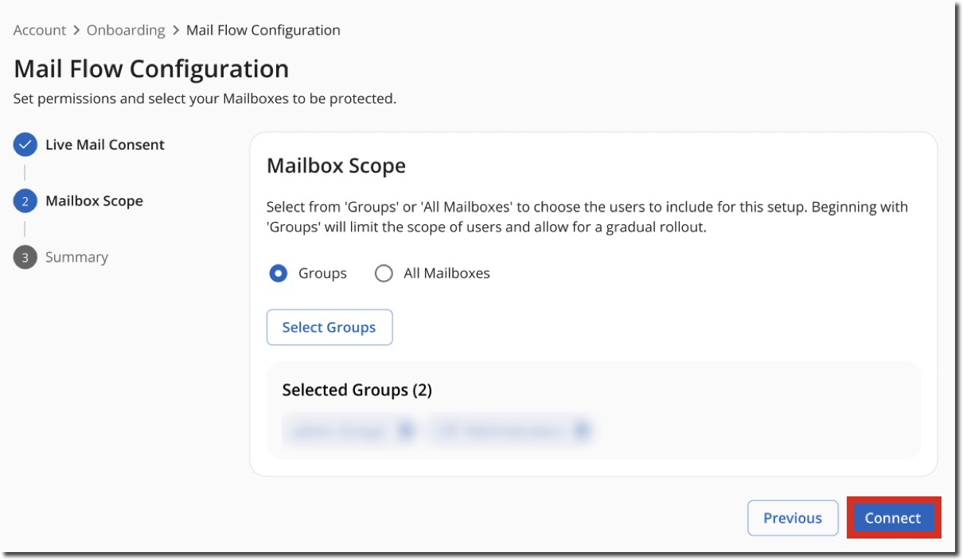Select the All Mailboxes radio button
Screen dimensions: 963x560
click(x=384, y=272)
